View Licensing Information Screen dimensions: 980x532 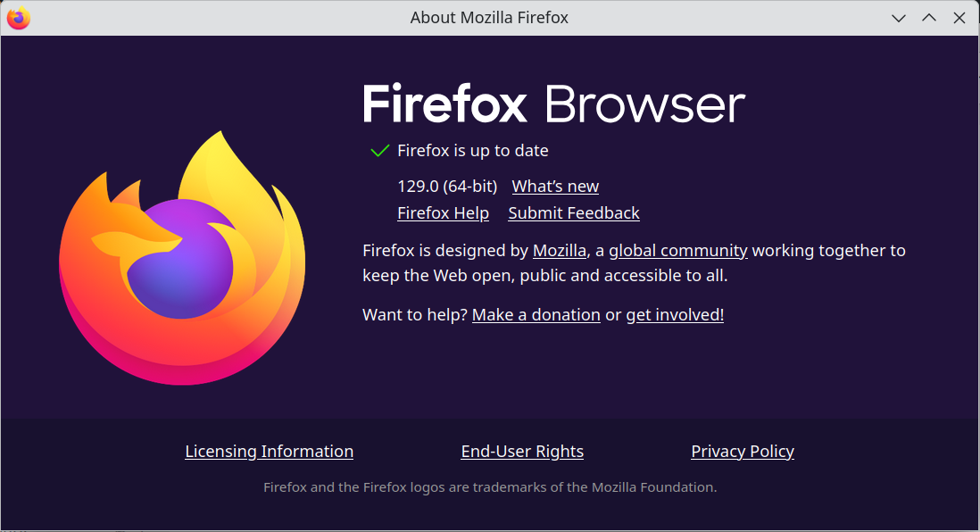(269, 452)
